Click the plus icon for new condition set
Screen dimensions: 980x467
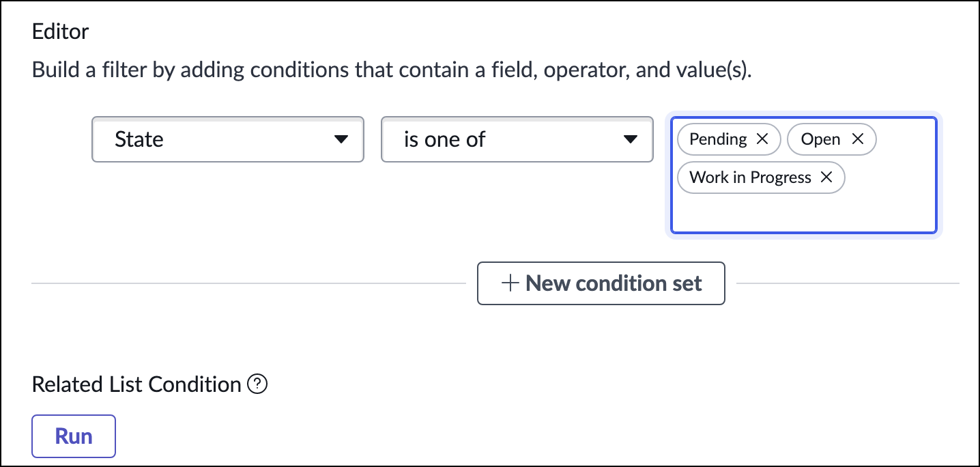pyautogui.click(x=510, y=283)
